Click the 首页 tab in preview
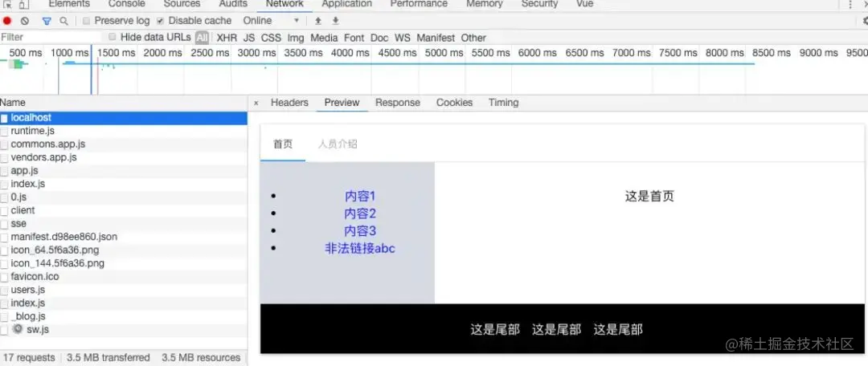 [283, 144]
